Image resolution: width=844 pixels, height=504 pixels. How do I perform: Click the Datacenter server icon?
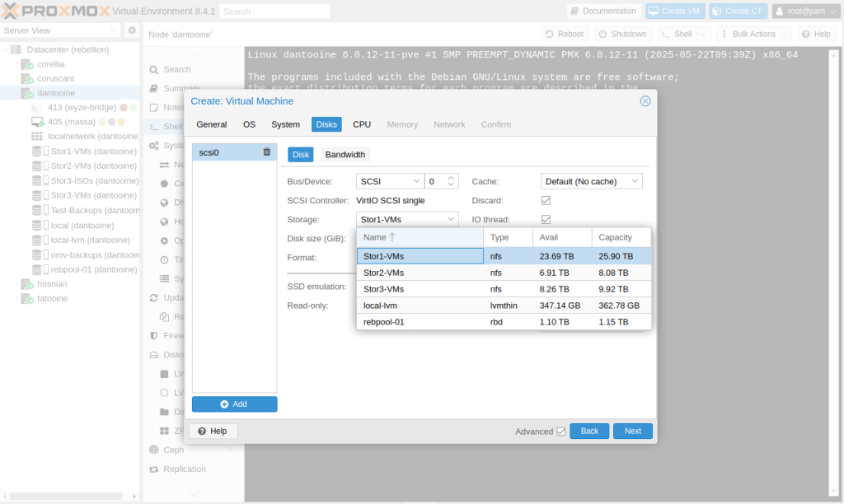tap(16, 49)
